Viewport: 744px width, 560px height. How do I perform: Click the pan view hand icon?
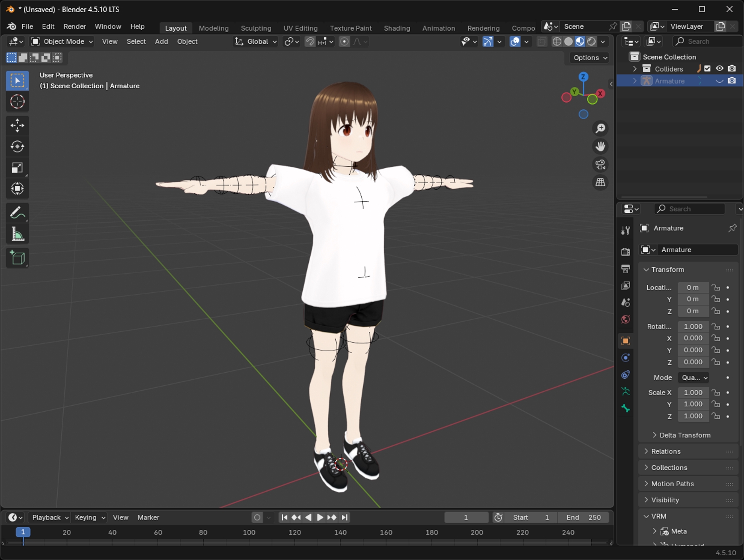(x=600, y=146)
